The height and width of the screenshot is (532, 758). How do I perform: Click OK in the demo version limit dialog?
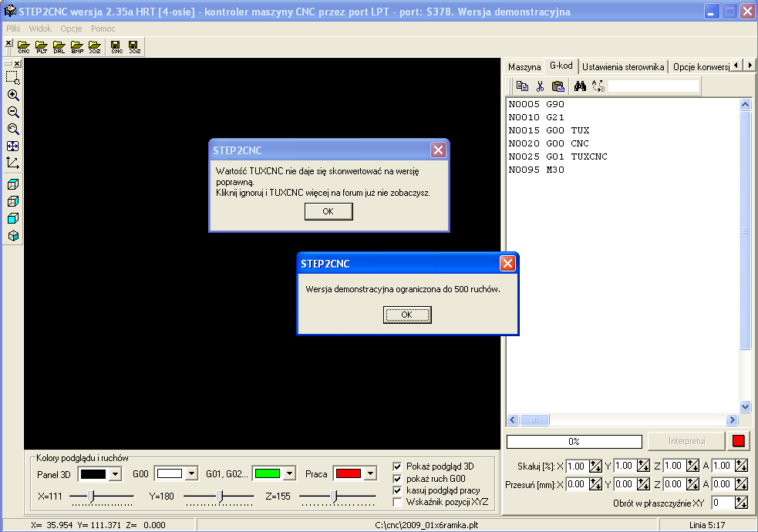407,315
